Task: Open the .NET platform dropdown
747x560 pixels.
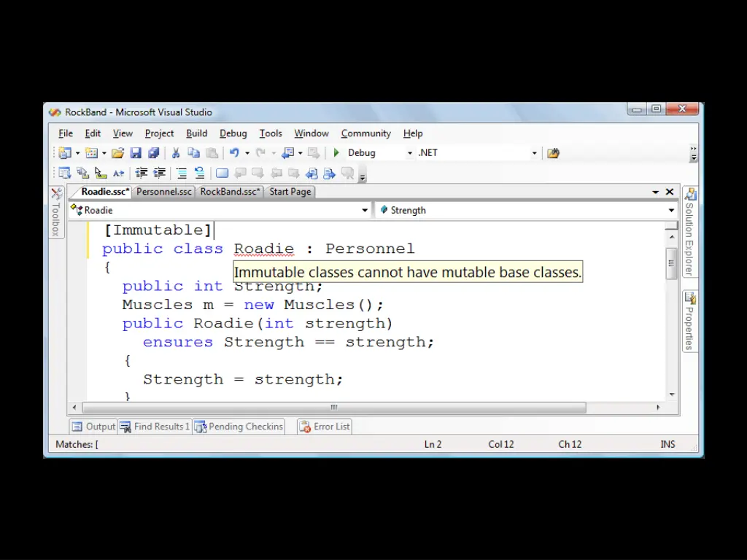Action: point(535,153)
